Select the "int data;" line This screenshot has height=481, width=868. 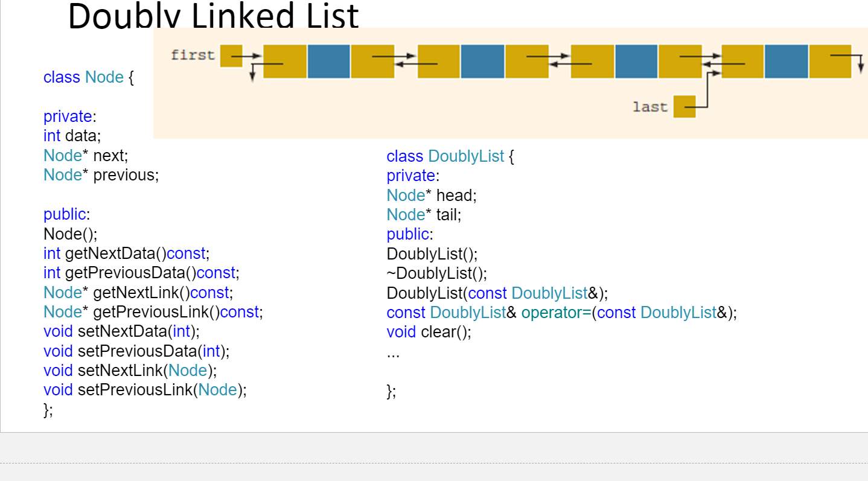72,136
